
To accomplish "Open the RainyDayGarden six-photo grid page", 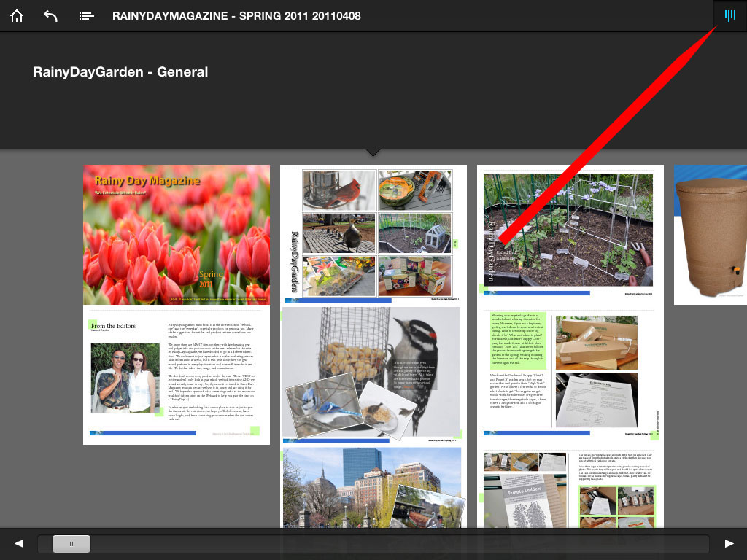I will pos(373,235).
